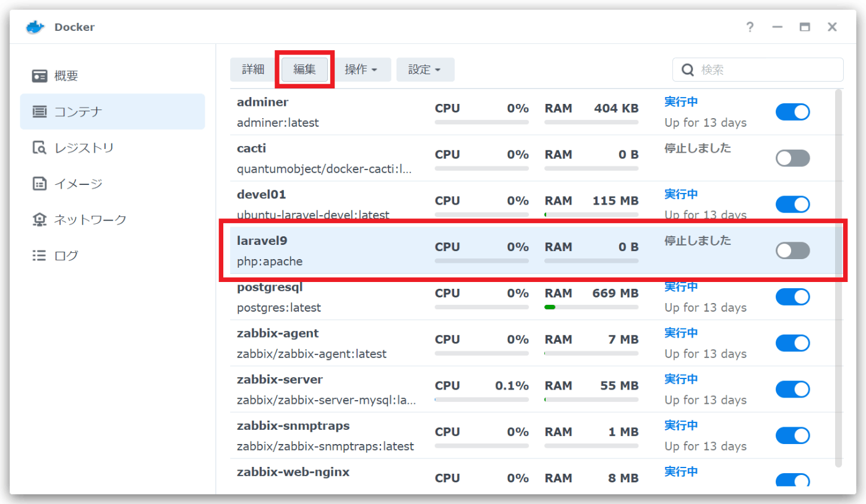
Task: Open the help question mark icon
Action: 750,27
